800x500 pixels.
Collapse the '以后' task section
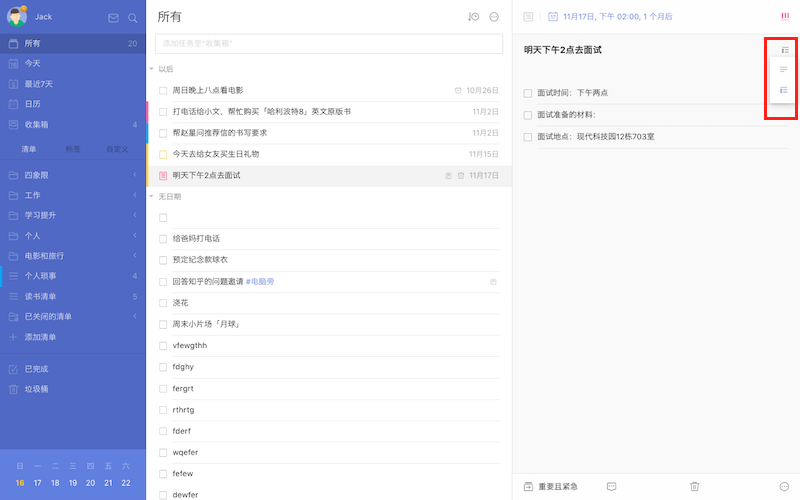coord(152,69)
